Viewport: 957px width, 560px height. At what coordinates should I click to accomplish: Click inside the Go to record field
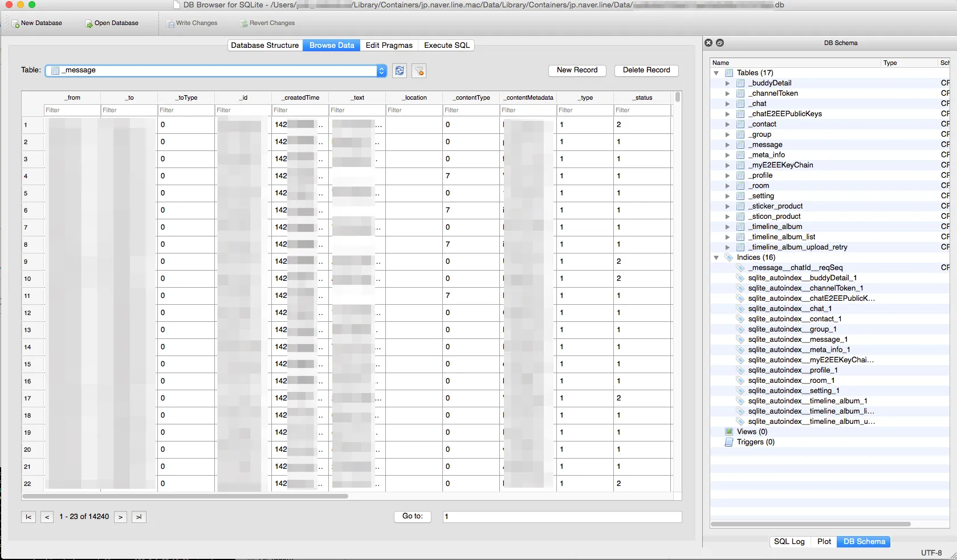pos(561,517)
